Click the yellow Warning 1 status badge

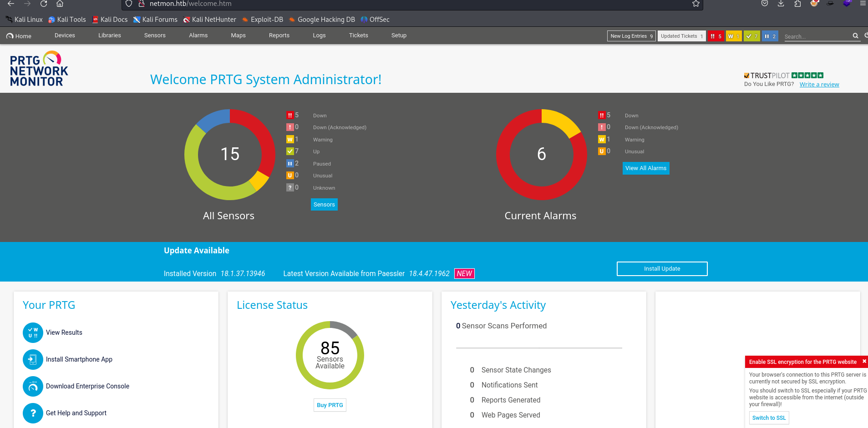pos(734,36)
